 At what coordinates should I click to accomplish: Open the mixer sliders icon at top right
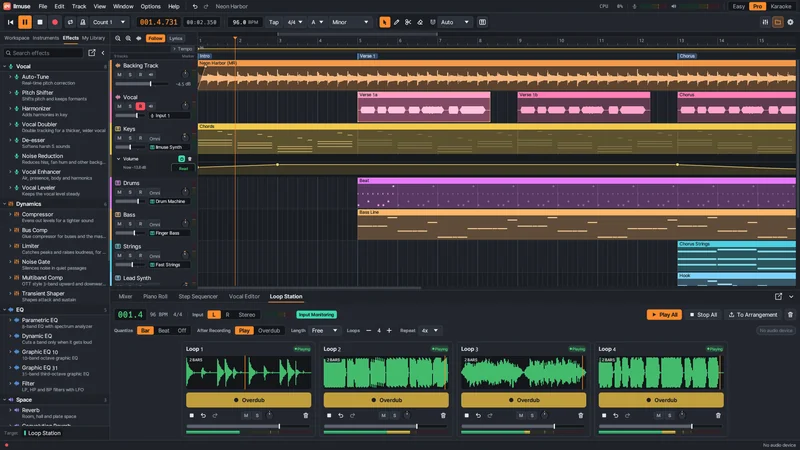click(x=765, y=22)
